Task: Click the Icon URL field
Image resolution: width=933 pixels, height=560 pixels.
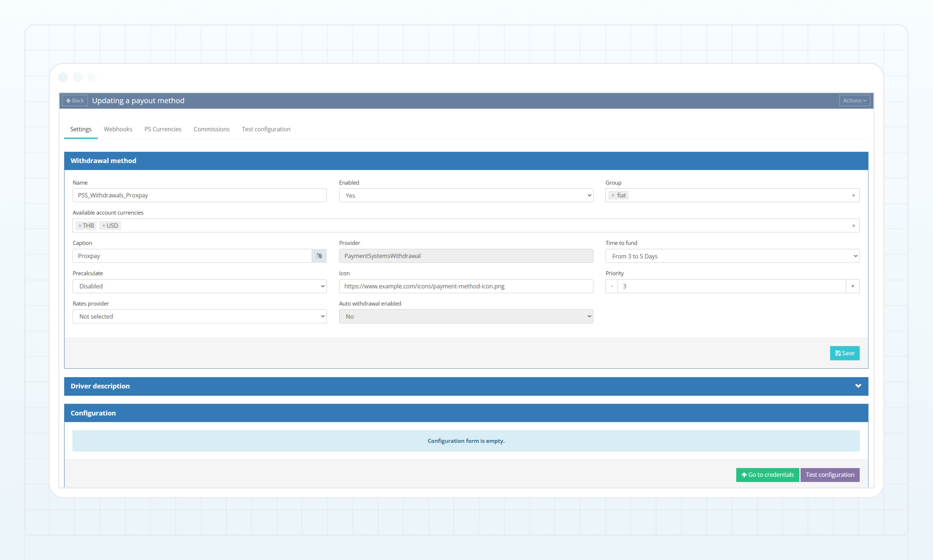Action: tap(466, 286)
